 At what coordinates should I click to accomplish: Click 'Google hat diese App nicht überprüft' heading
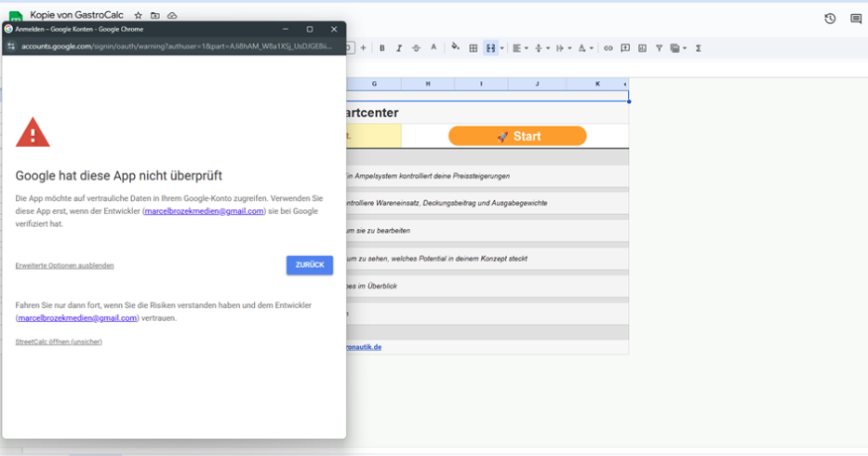(x=118, y=176)
